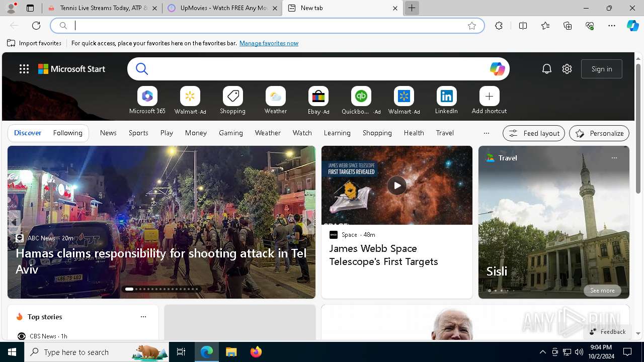Open the Copilot sidebar button
This screenshot has width=644, height=362.
coord(633,26)
